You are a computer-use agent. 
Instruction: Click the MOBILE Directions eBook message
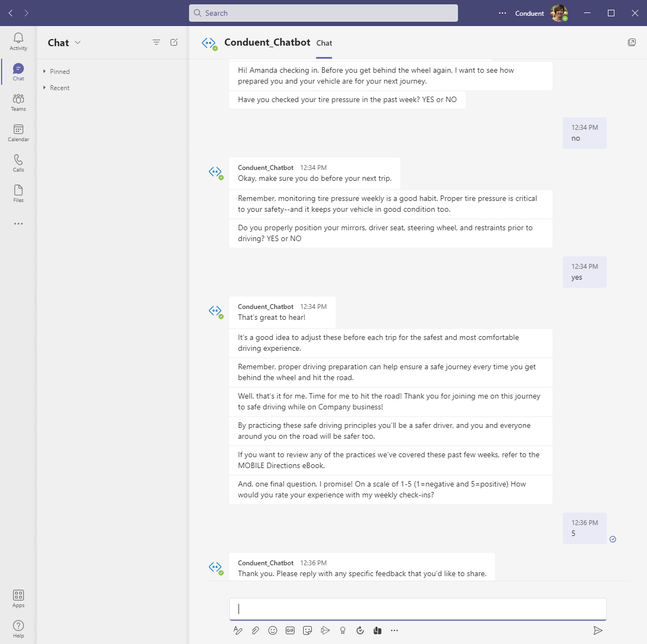point(391,460)
